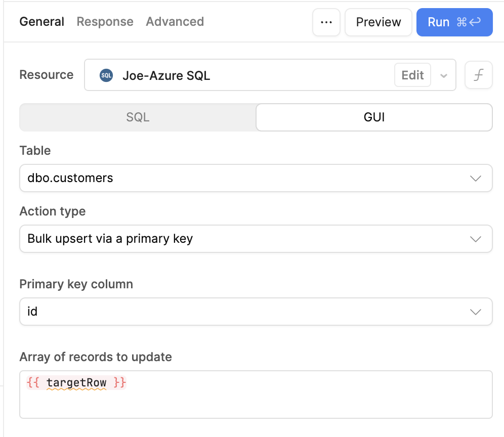
Task: Click the Preview button
Action: coord(379,22)
